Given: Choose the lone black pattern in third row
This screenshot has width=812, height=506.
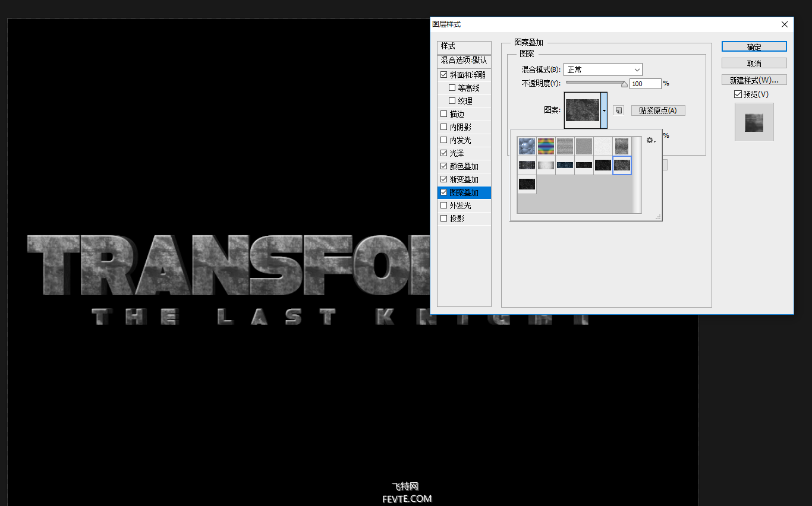Looking at the screenshot, I should tap(527, 184).
